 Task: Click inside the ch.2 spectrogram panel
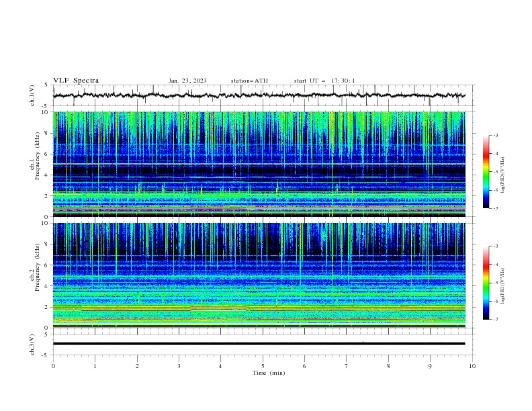pos(259,275)
